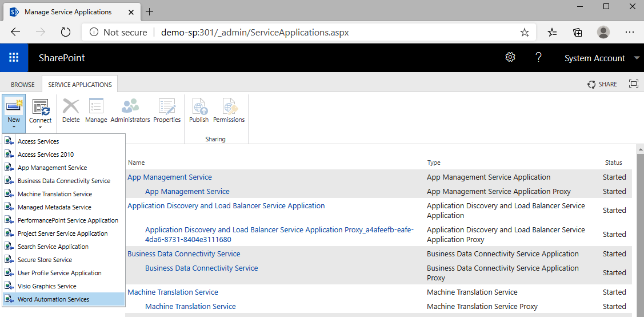Open Application Discovery and Load Balancer Service link
The width and height of the screenshot is (644, 317).
226,205
